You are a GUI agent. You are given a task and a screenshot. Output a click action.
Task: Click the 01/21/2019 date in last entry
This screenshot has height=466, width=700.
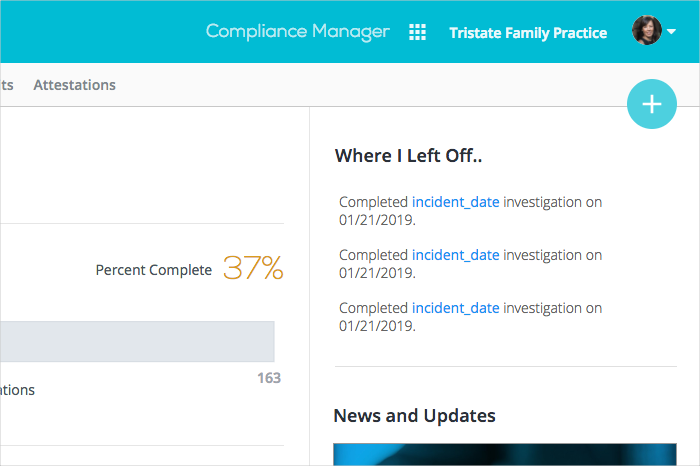(376, 326)
